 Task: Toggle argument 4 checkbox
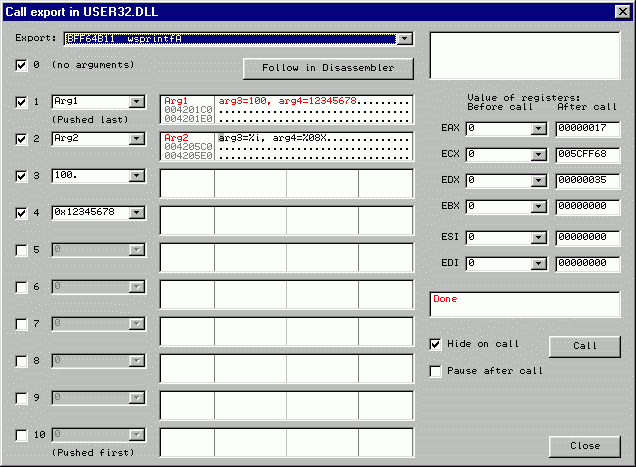(x=21, y=213)
